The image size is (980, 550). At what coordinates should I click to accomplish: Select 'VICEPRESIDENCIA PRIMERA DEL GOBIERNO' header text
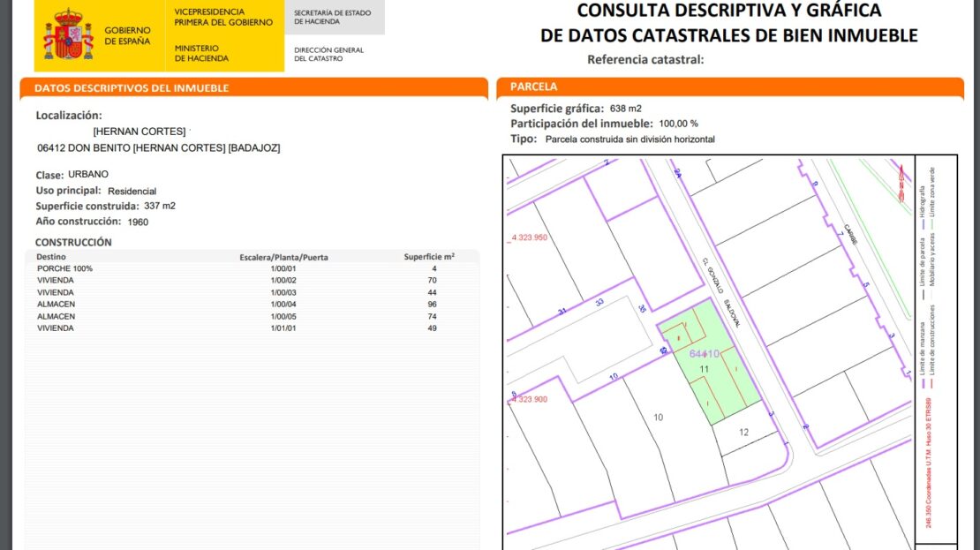[223, 17]
